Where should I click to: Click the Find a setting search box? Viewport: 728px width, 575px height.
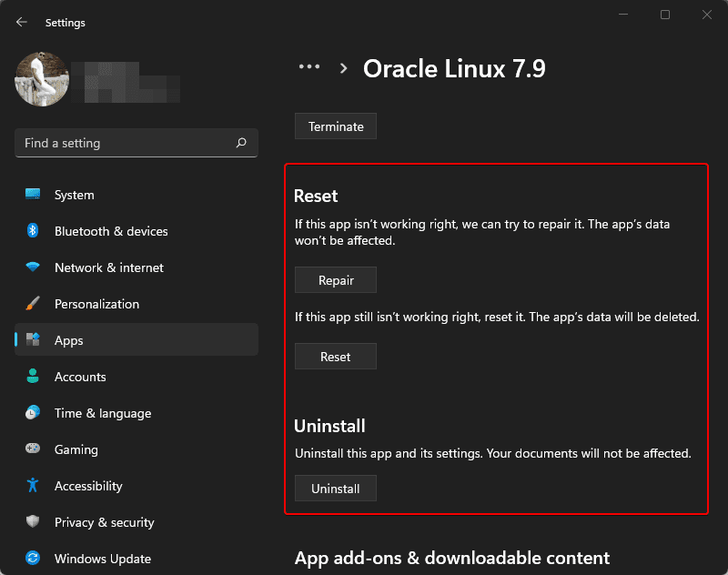pyautogui.click(x=136, y=143)
